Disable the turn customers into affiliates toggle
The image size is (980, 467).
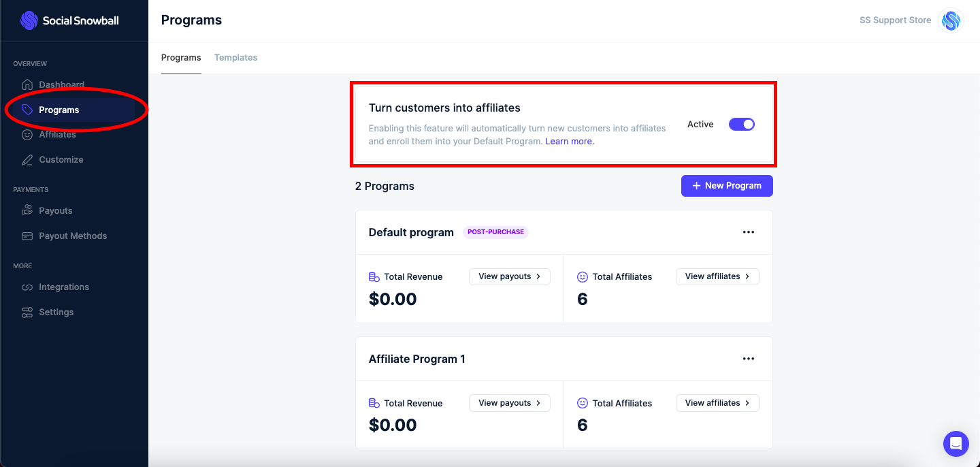point(741,124)
